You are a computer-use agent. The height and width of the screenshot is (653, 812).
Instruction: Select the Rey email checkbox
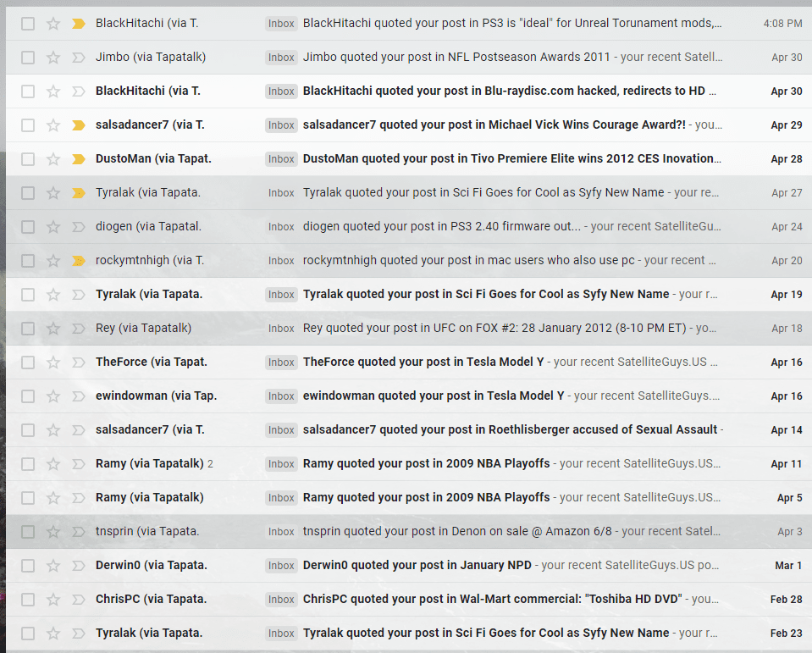pyautogui.click(x=28, y=329)
